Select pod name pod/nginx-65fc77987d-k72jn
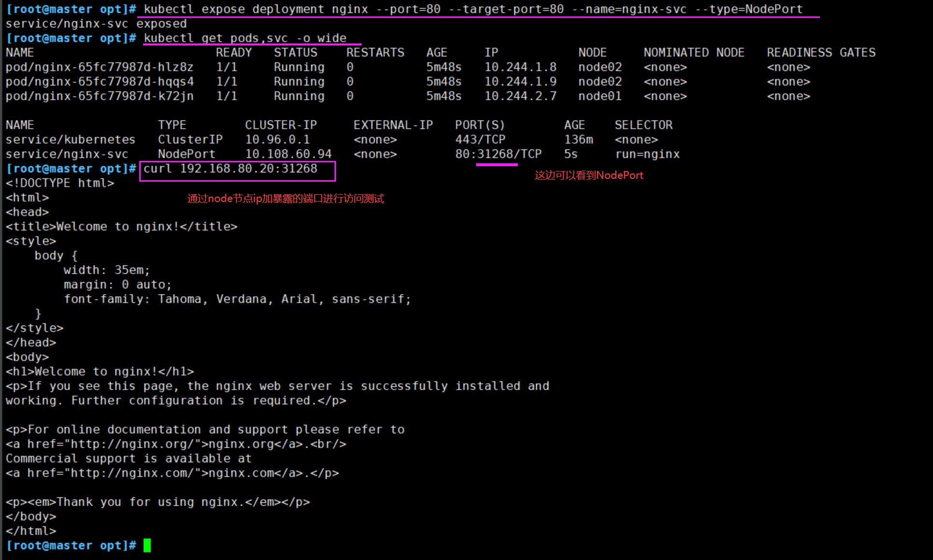The image size is (933, 560). tap(100, 96)
